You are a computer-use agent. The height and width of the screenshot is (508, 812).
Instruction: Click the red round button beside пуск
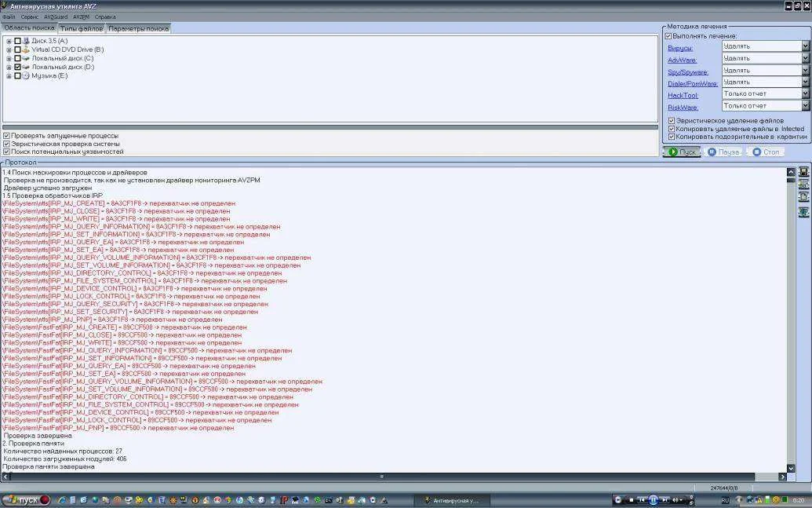45,499
